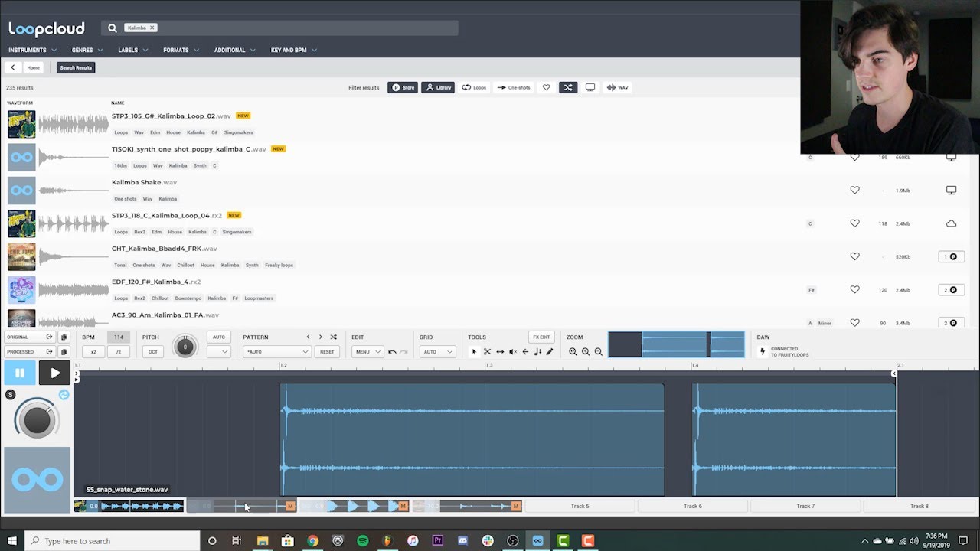Open the Instruments dropdown menu
The image size is (980, 551).
point(31,51)
